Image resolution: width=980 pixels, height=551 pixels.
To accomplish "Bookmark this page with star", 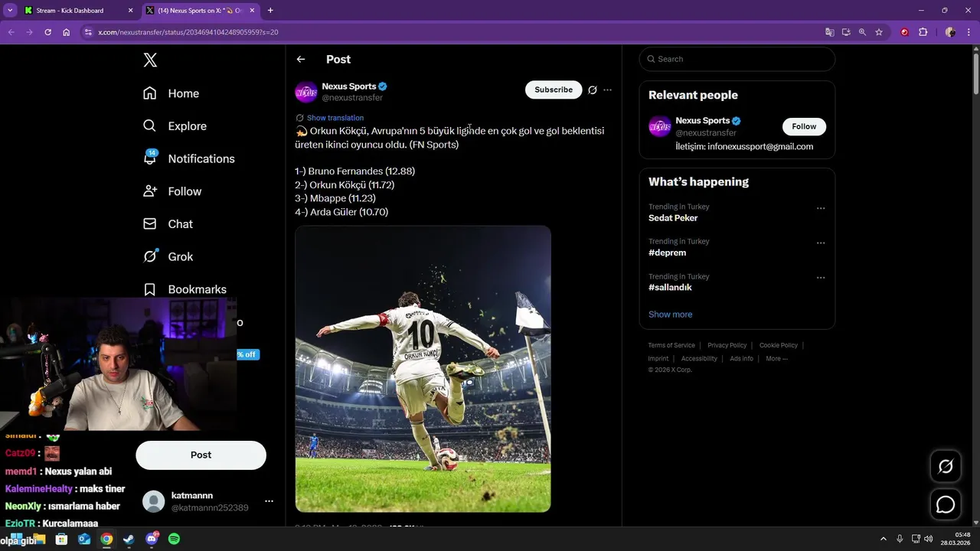I will tap(879, 32).
